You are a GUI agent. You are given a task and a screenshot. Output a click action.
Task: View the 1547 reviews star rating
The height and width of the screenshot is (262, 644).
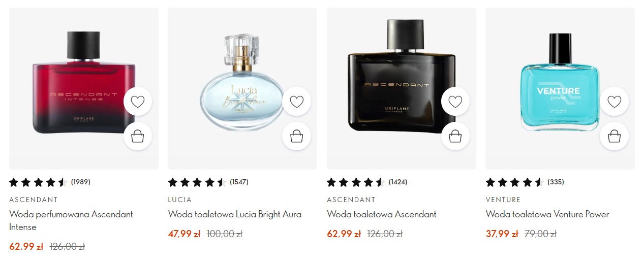[208, 182]
